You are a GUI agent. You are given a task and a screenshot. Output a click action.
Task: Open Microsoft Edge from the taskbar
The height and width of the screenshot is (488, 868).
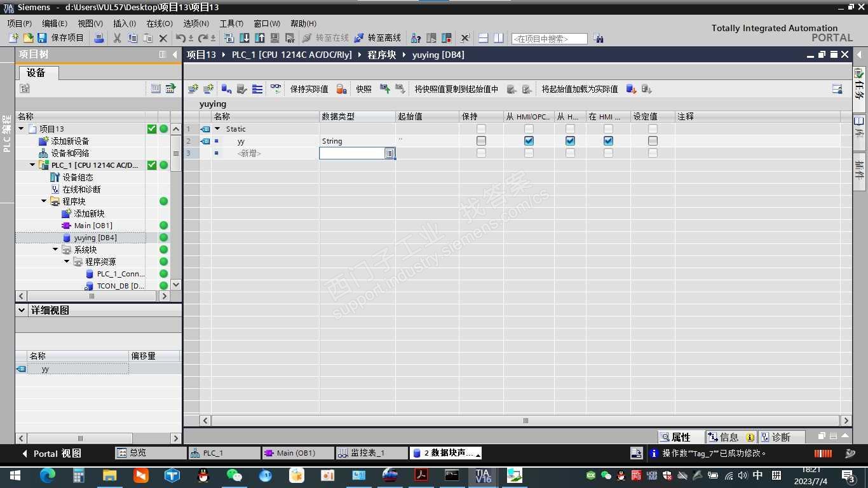[47, 475]
